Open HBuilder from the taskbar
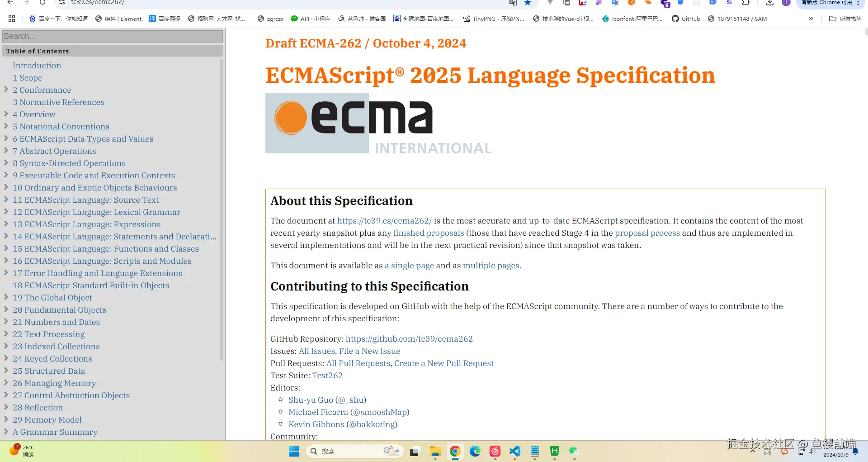 point(555,451)
